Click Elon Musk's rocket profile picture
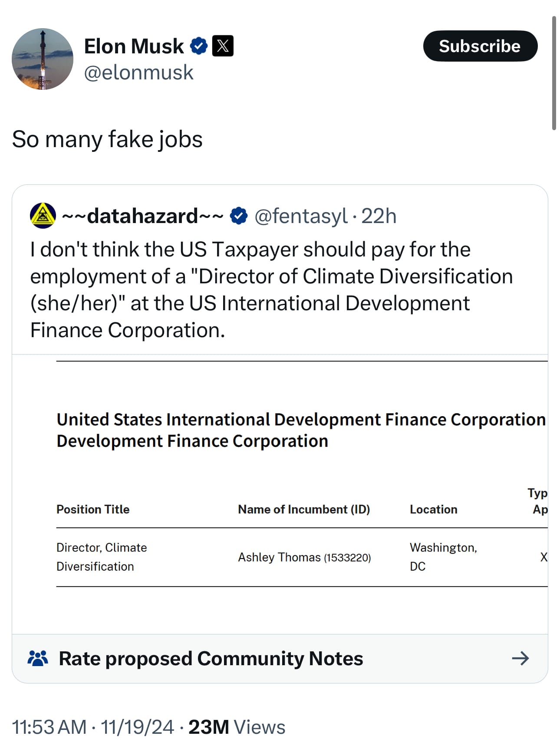560x752 pixels. 43,59
